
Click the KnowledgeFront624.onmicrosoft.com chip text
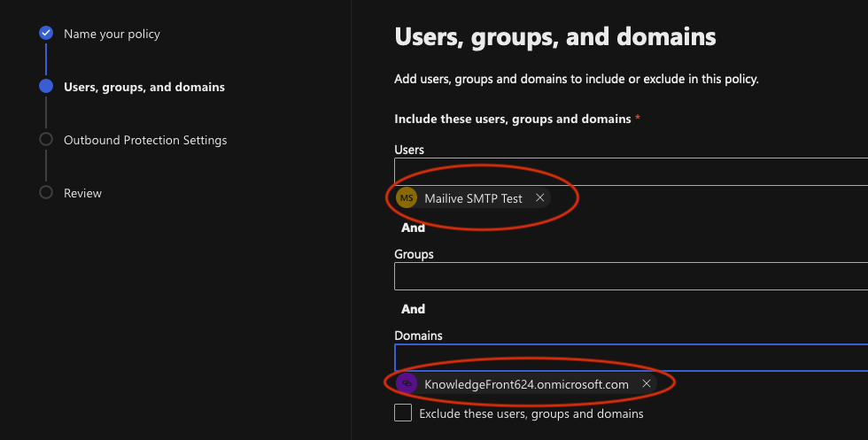pyautogui.click(x=526, y=384)
